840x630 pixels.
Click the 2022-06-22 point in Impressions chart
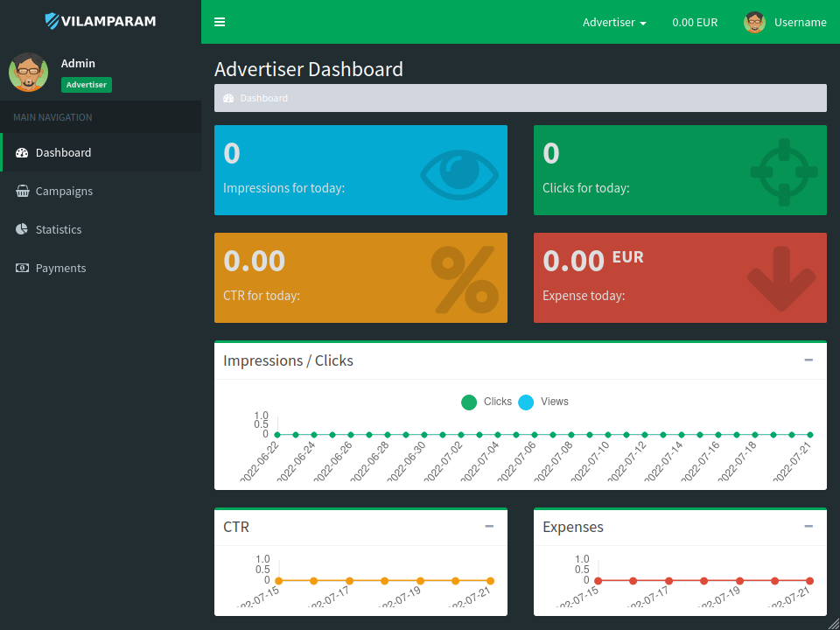tap(277, 435)
